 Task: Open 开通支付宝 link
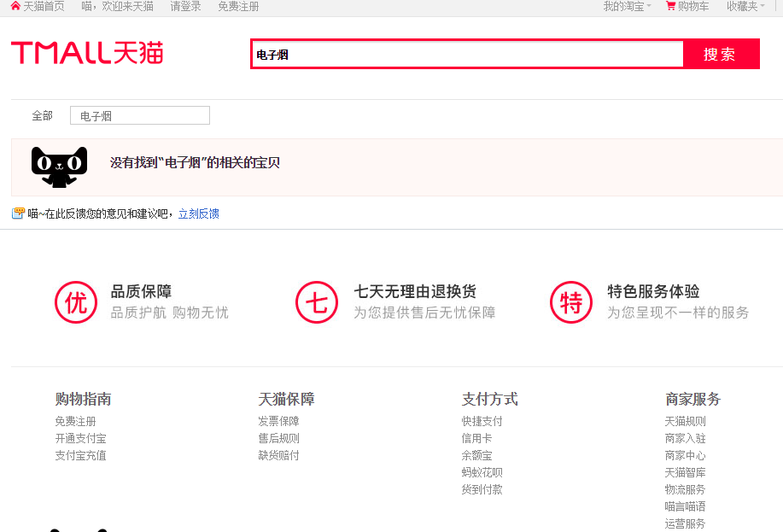click(80, 438)
